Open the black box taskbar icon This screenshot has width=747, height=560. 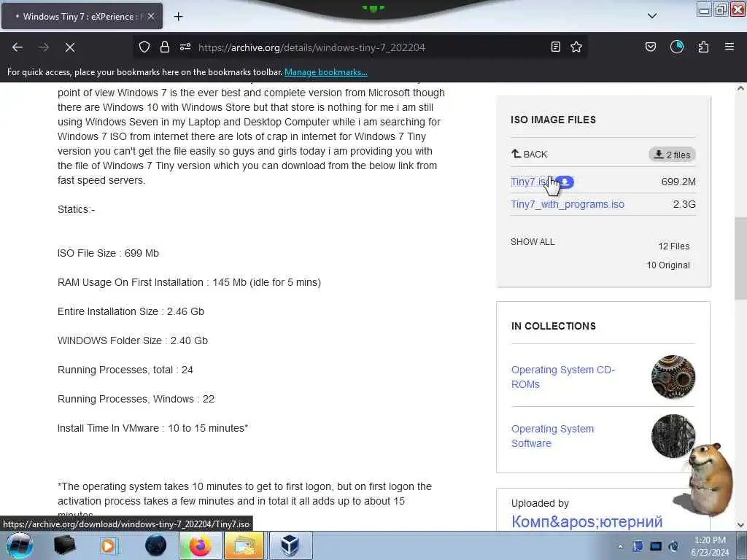click(65, 545)
